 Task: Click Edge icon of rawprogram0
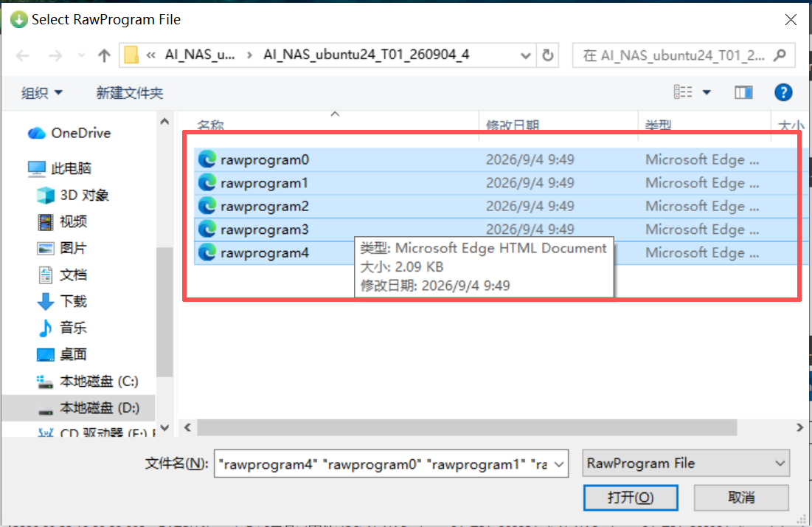[207, 159]
